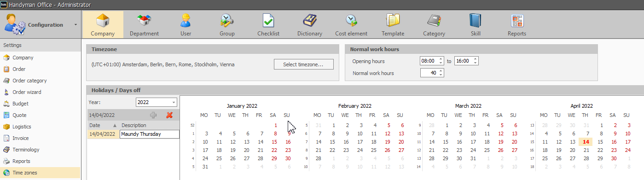
Task: Click the Holidays / Days off header
Action: 365,90
